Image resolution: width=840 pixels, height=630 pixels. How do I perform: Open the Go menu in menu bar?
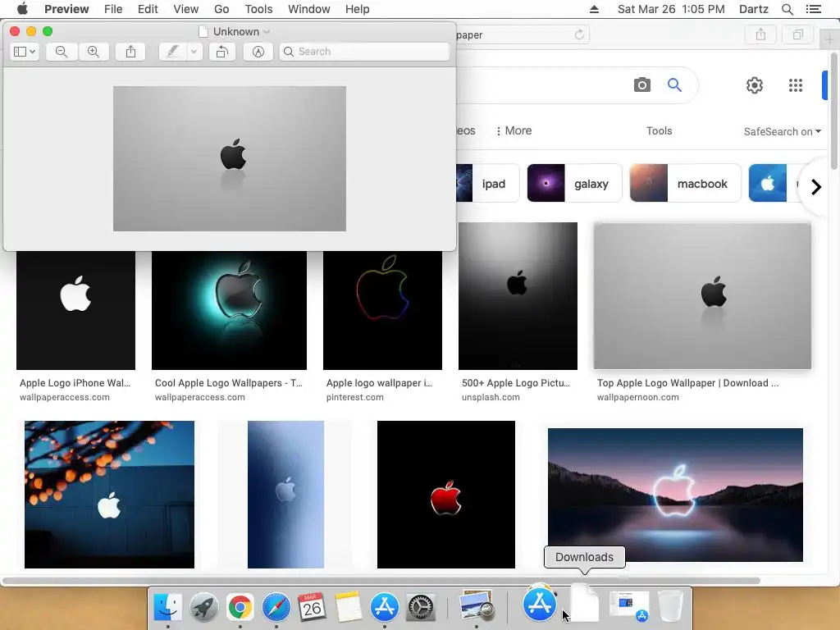pos(221,9)
